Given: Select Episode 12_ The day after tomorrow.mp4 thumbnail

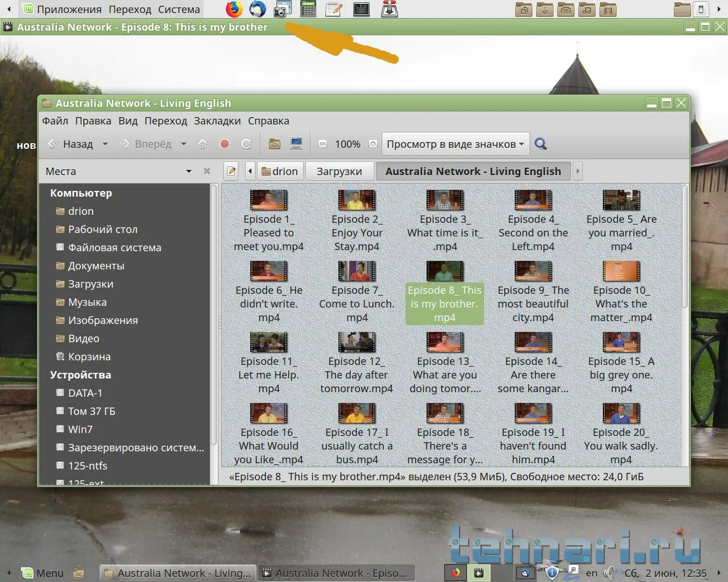Looking at the screenshot, I should 357,342.
